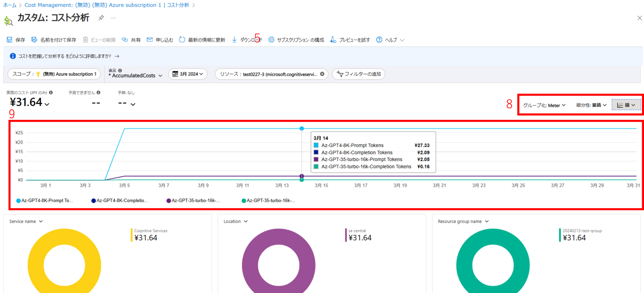
Task: Click the 申し込む envelope icon
Action: (x=150, y=40)
